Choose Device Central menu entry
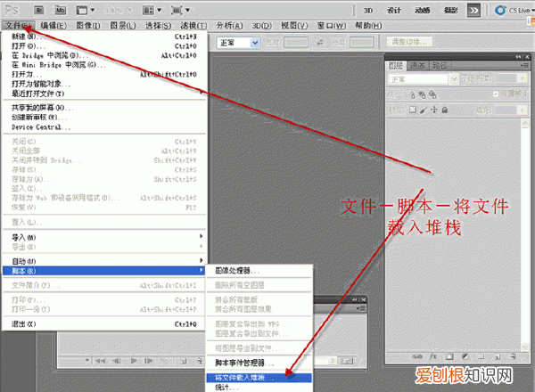535x392 pixels. (x=104, y=127)
